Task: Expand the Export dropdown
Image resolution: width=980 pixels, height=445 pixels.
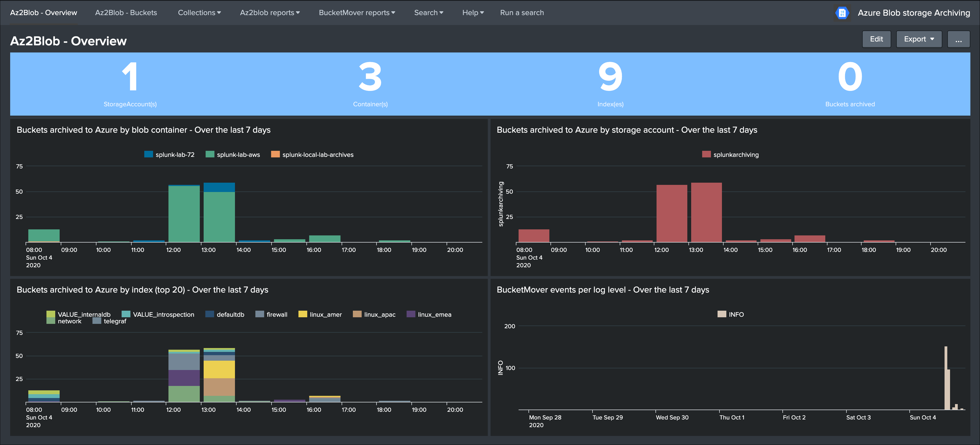Action: [919, 39]
